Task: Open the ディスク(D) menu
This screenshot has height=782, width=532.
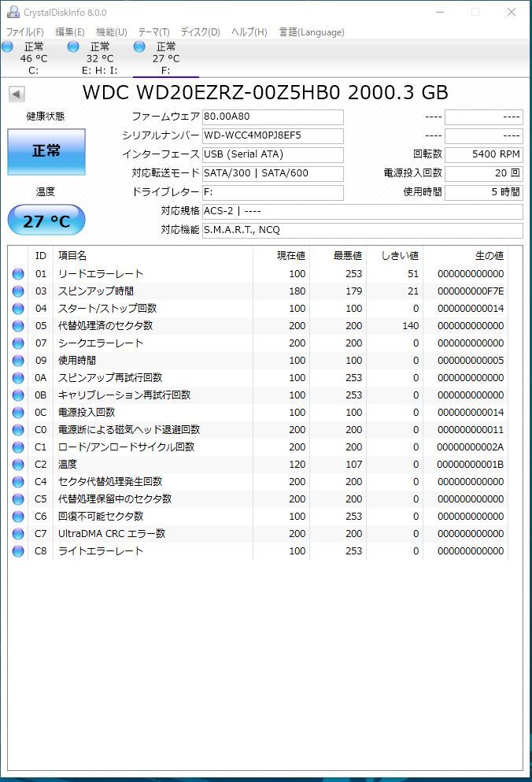Action: click(200, 32)
